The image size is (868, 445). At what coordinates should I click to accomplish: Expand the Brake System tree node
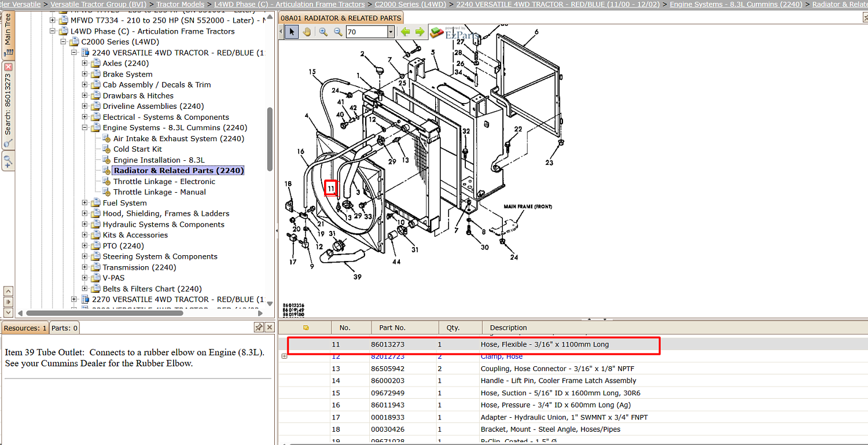tap(84, 74)
